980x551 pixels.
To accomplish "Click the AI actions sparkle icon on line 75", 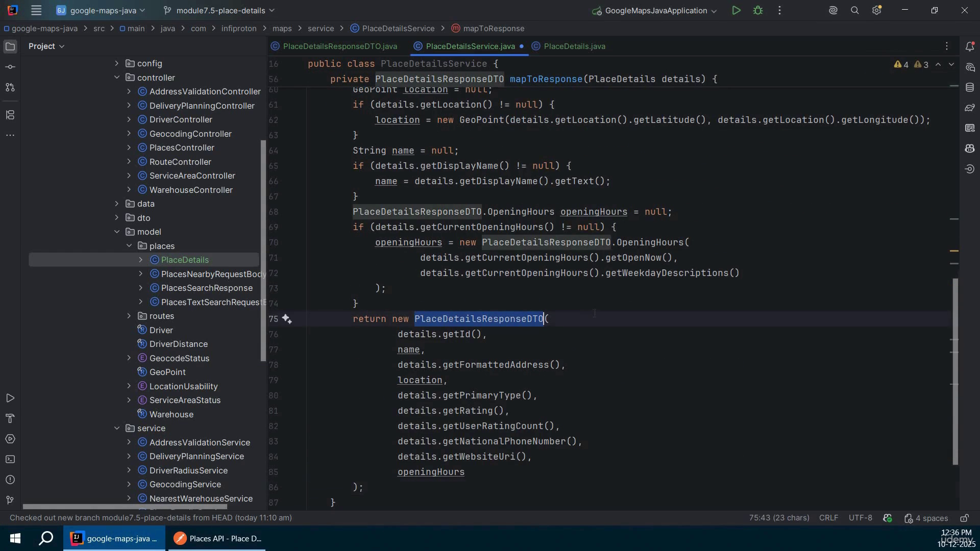I will coord(287,319).
